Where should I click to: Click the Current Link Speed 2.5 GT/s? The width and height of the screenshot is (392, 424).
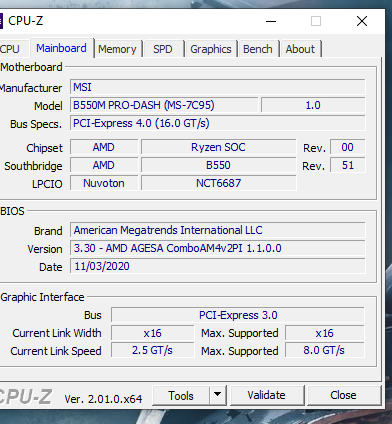click(153, 351)
